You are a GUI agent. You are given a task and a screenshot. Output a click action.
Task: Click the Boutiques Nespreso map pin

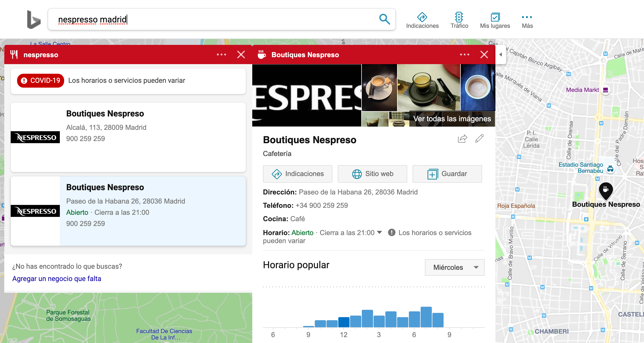tap(606, 191)
